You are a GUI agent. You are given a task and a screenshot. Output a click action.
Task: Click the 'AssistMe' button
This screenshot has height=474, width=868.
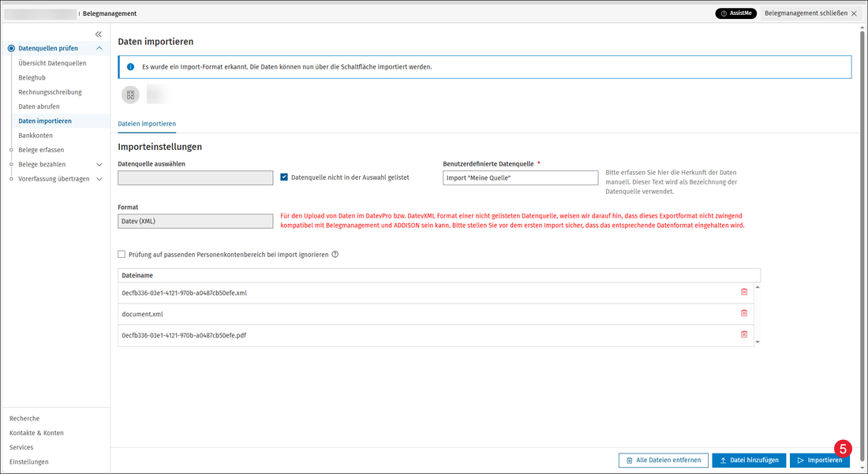[735, 13]
